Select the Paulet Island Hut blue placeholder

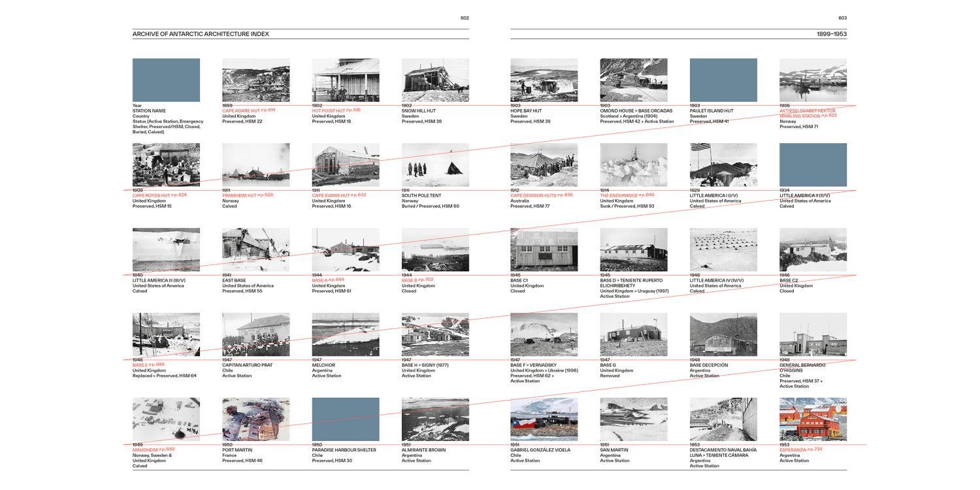click(723, 80)
